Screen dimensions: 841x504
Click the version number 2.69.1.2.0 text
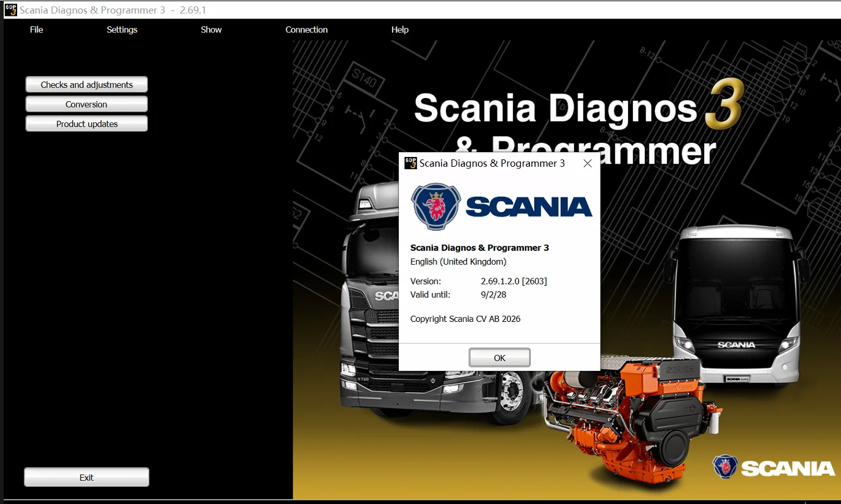(x=513, y=281)
